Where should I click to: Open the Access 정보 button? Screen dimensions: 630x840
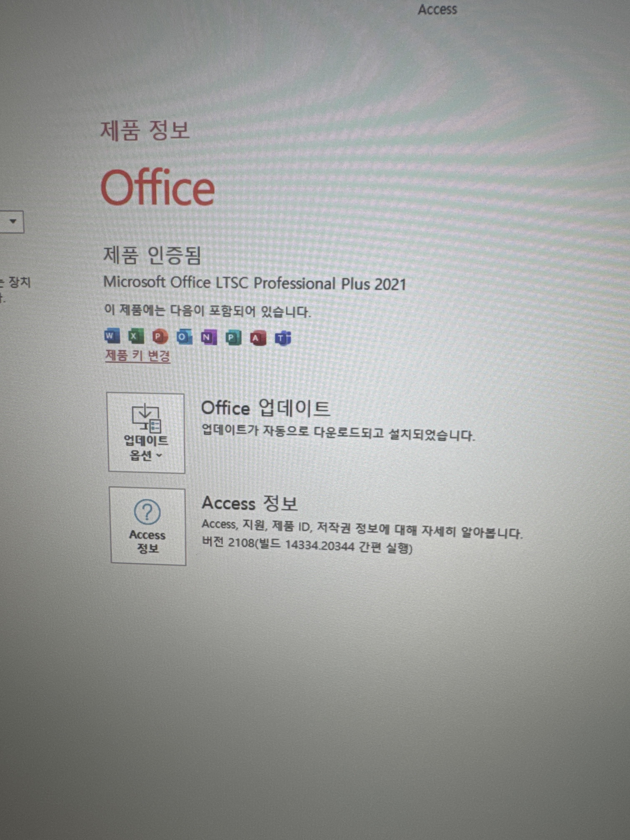[x=148, y=526]
